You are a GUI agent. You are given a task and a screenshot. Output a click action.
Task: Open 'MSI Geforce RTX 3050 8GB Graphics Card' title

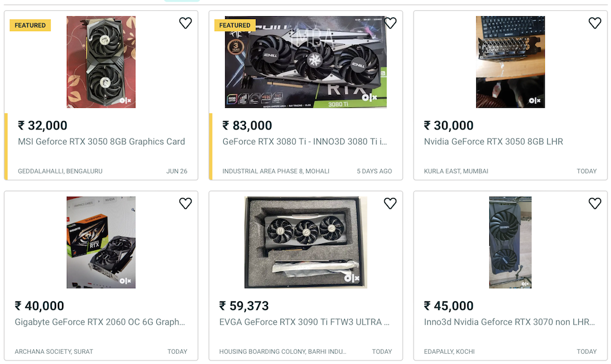pyautogui.click(x=101, y=141)
